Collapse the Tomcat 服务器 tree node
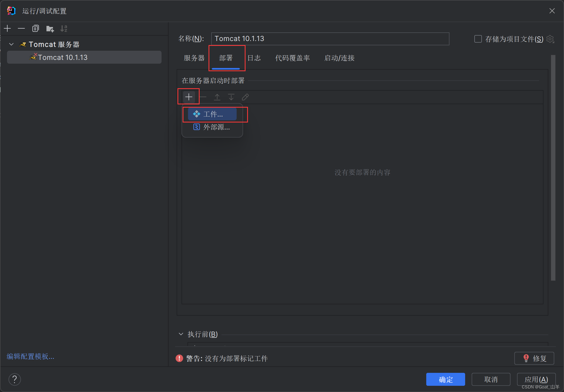 pos(11,44)
